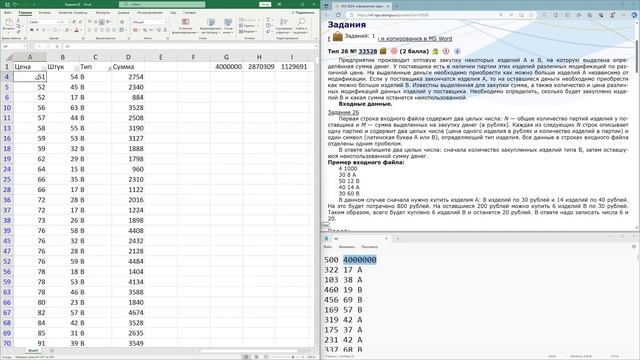Toggle Italic formatting in Excel
Viewport: 640px width, 360px height.
(x=38, y=30)
